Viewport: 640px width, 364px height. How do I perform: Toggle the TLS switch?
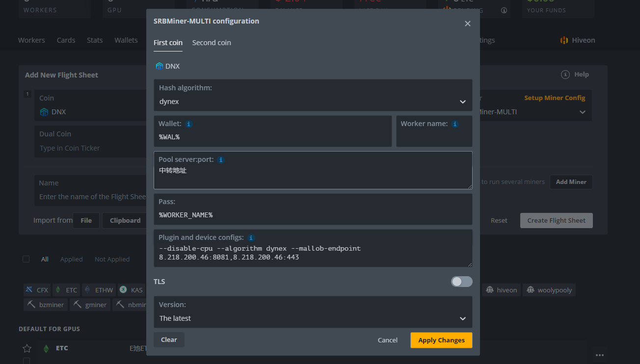462,282
